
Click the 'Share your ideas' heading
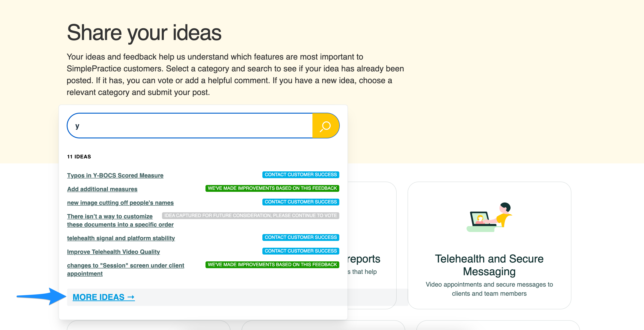tap(144, 32)
